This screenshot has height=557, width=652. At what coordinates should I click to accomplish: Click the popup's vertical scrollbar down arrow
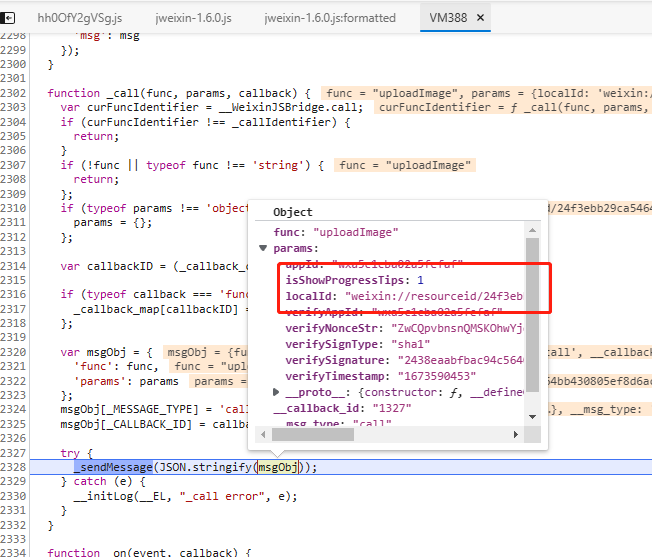(x=533, y=417)
